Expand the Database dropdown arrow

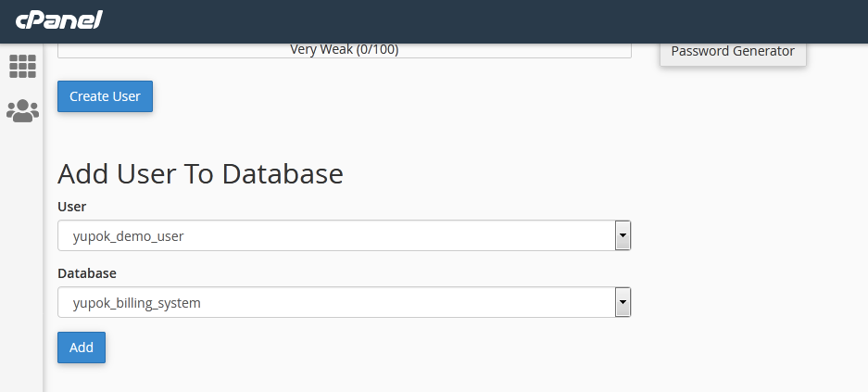[623, 302]
